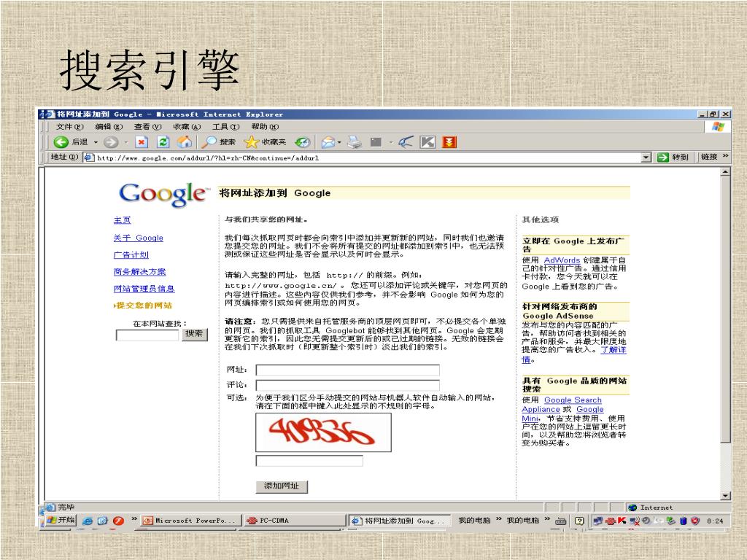Click the Google logo on the page
Image resolution: width=747 pixels, height=560 pixels.
164,194
